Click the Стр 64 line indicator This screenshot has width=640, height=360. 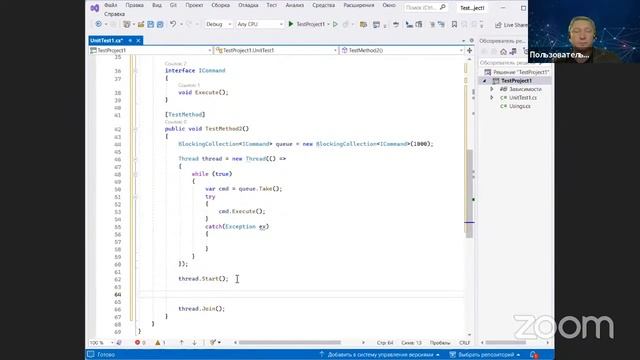[x=385, y=343]
